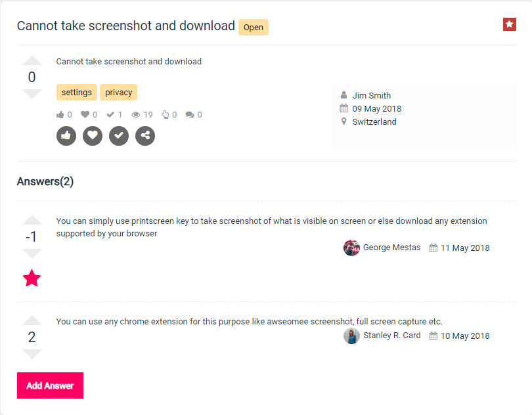532x415 pixels.
Task: Click the round share button
Action: pyautogui.click(x=145, y=136)
